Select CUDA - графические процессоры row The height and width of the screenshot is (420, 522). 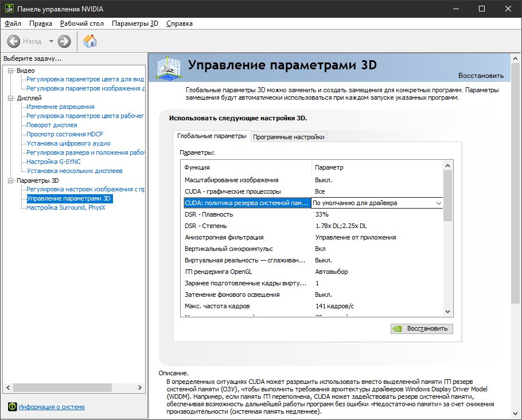[x=313, y=191]
